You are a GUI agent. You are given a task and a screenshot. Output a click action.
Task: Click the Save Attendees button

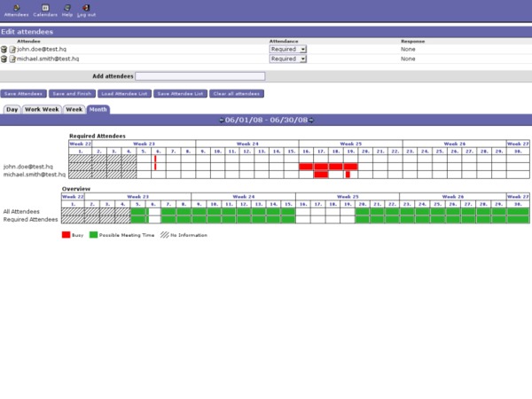coord(24,93)
